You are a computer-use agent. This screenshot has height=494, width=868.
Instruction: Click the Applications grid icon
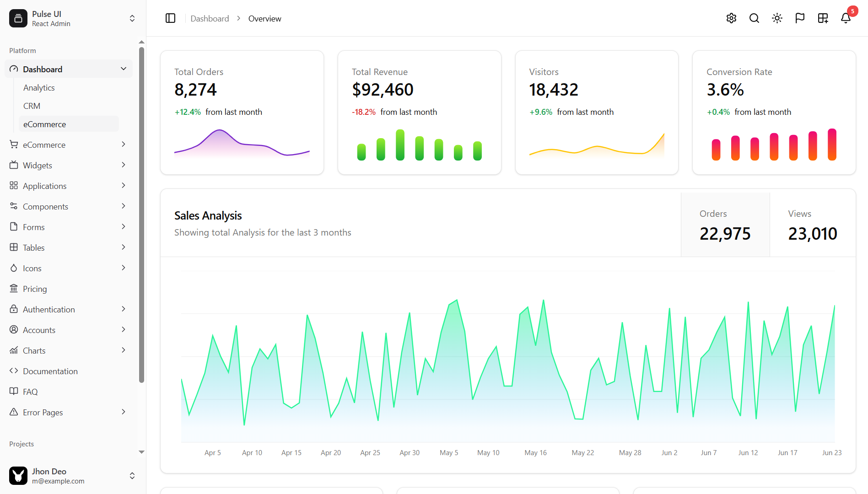pos(14,186)
